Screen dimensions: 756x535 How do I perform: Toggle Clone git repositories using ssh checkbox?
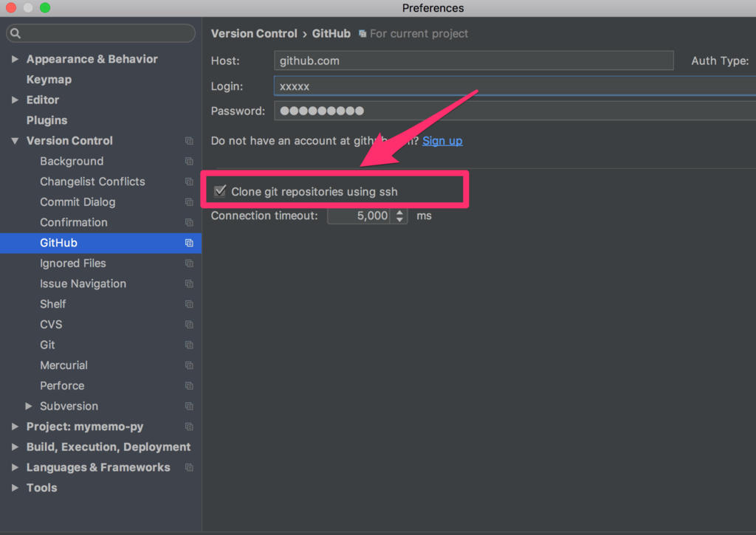[220, 191]
